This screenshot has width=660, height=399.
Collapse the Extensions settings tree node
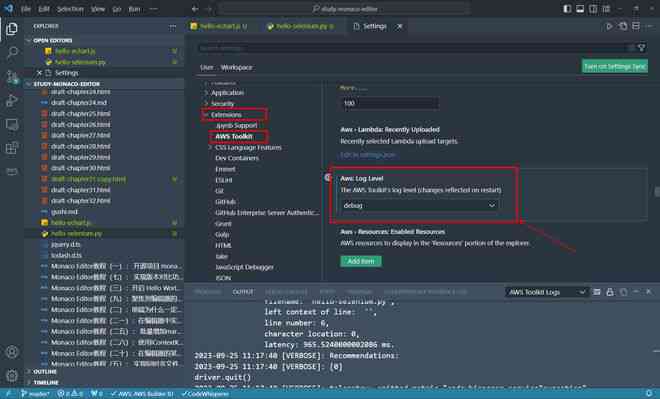coord(206,114)
